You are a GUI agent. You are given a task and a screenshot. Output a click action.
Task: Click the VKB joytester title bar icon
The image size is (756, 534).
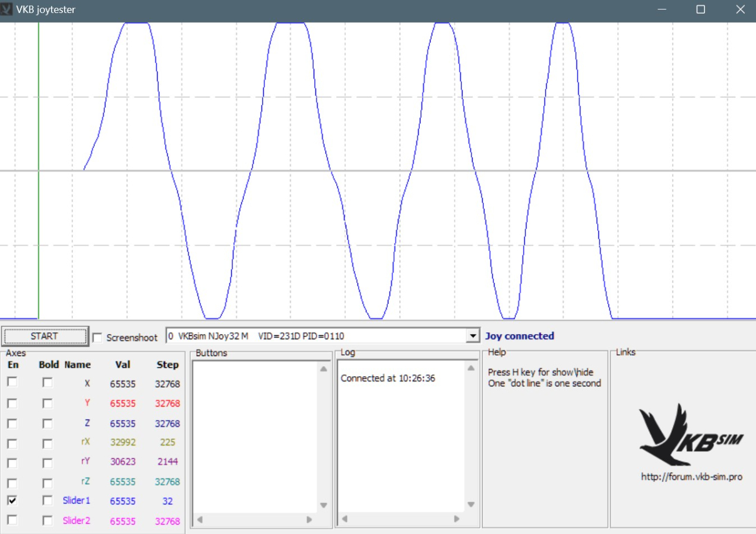tap(7, 9)
